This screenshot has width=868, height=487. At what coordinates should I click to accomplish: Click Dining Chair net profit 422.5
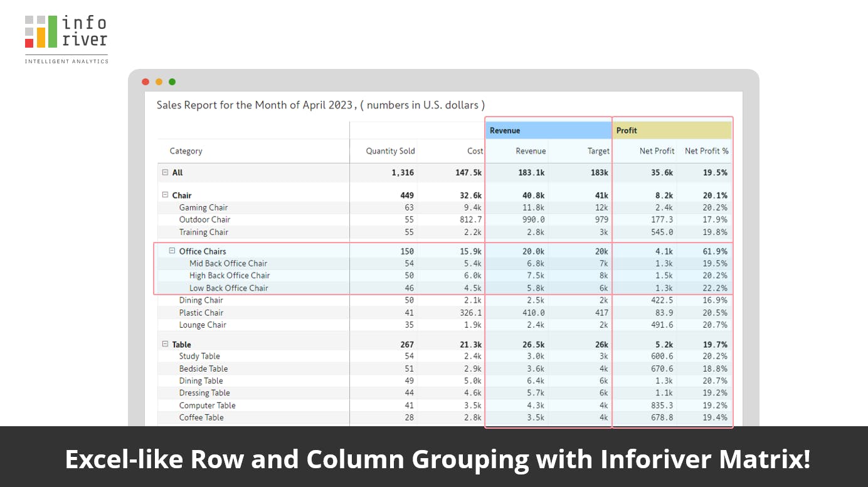coord(662,300)
